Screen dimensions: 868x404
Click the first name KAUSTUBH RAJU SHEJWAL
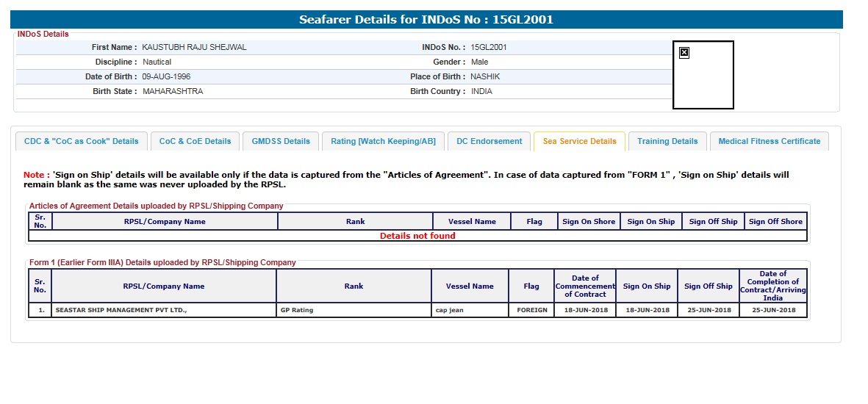(194, 47)
